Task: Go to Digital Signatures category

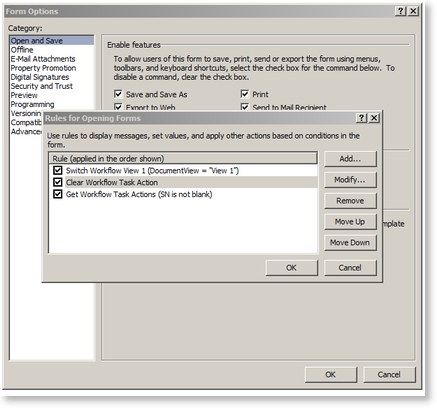Action: (x=40, y=77)
